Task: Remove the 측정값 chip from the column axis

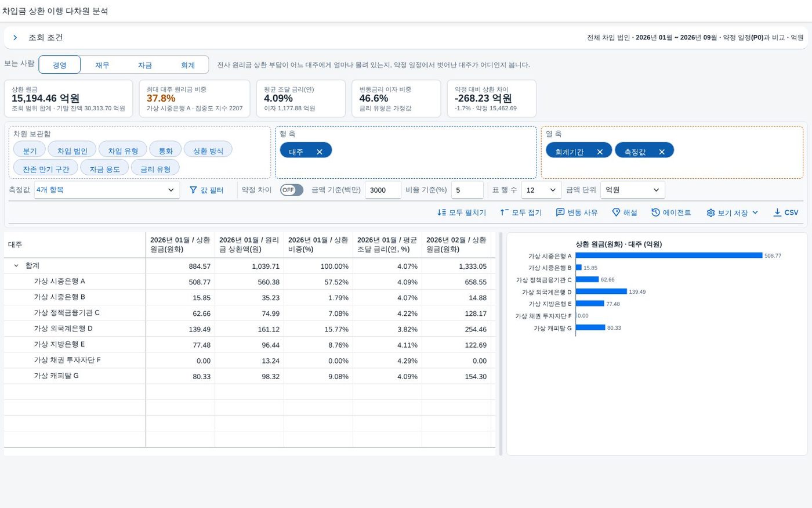Action: pos(662,152)
